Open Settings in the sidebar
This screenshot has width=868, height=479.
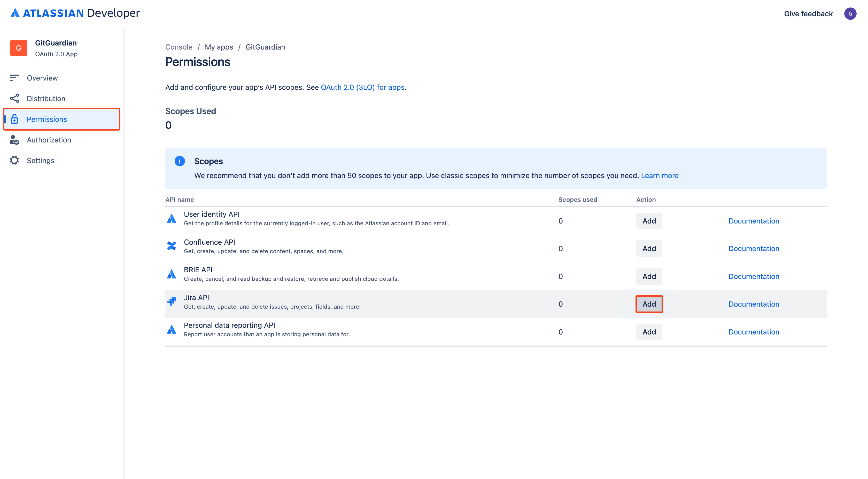coord(62,161)
